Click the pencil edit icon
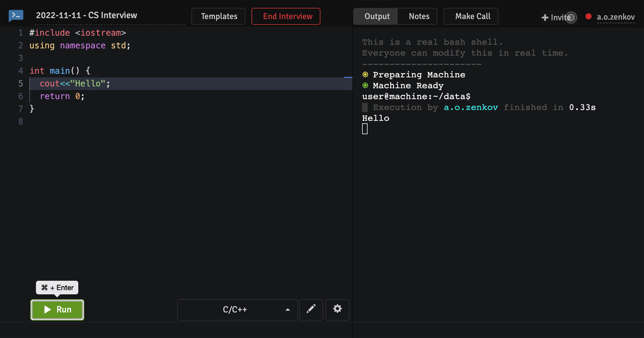644x338 pixels. click(x=311, y=309)
